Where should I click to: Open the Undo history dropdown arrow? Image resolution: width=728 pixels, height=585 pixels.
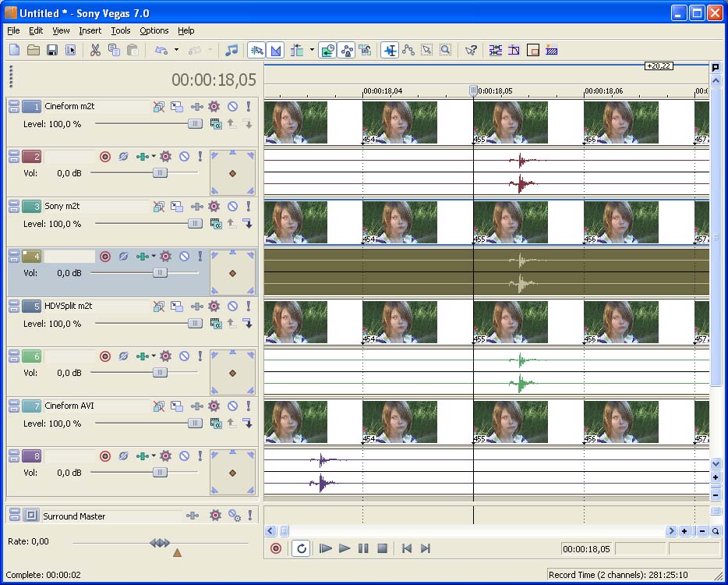coord(176,50)
